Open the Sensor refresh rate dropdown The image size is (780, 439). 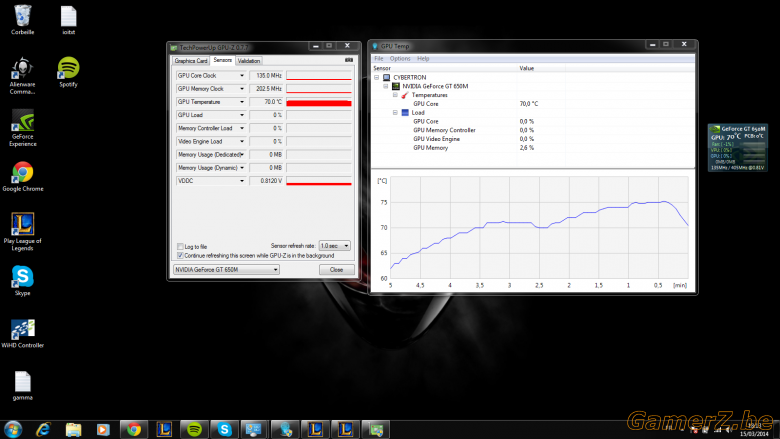[334, 246]
